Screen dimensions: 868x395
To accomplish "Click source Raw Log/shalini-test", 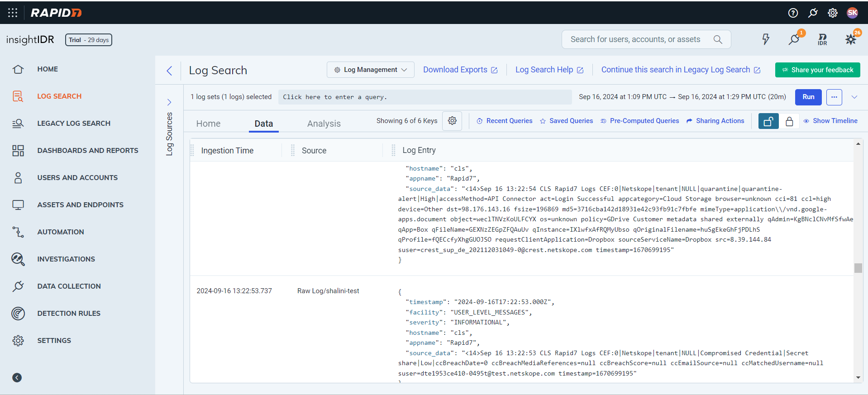I will tap(328, 291).
